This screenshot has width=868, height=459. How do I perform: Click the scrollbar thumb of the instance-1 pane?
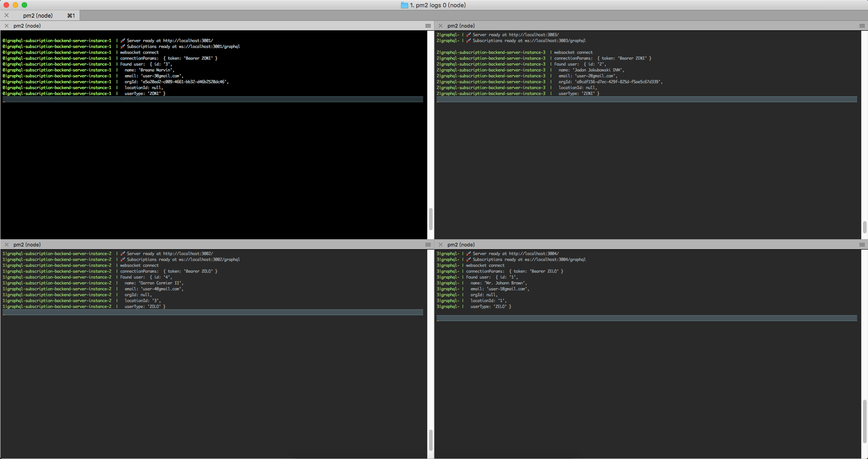(x=430, y=219)
